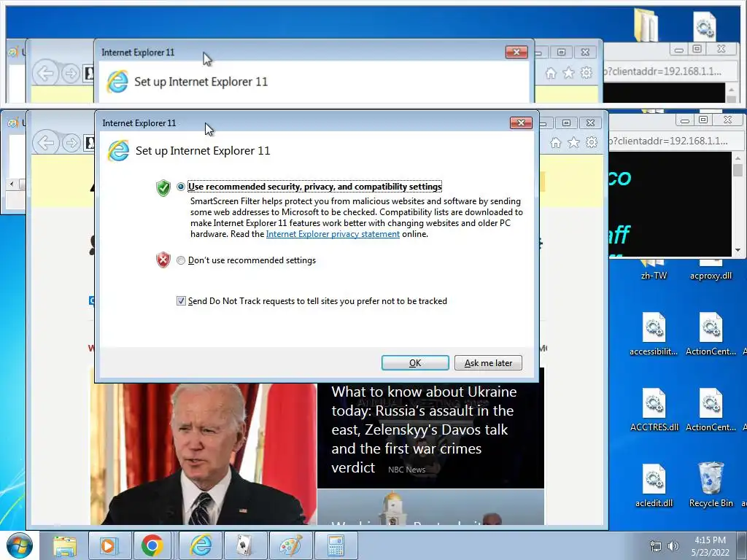This screenshot has height=560, width=747.
Task: Minimize the lower clientaddr window
Action: coord(684,120)
